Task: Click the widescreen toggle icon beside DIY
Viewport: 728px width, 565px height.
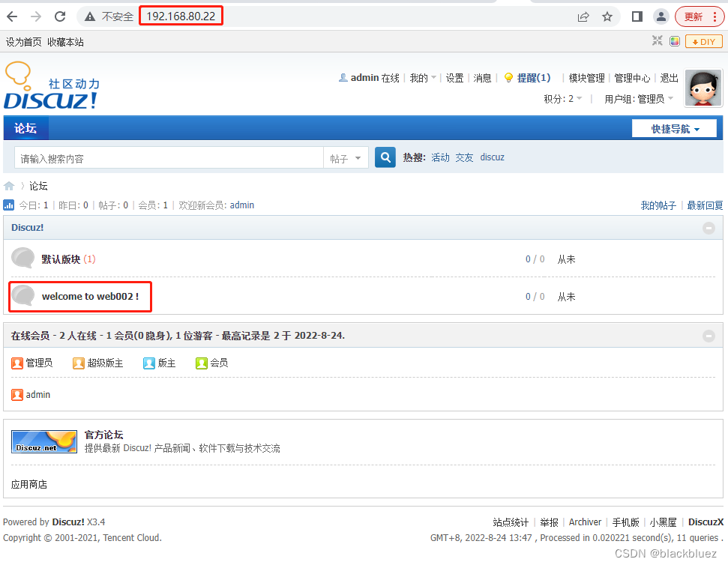Action: 657,40
